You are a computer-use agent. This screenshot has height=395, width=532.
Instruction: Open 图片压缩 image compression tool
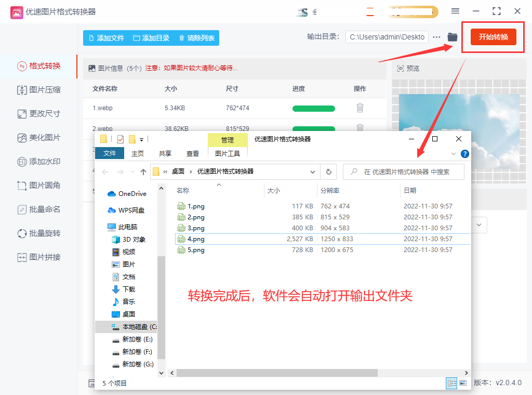pyautogui.click(x=38, y=90)
